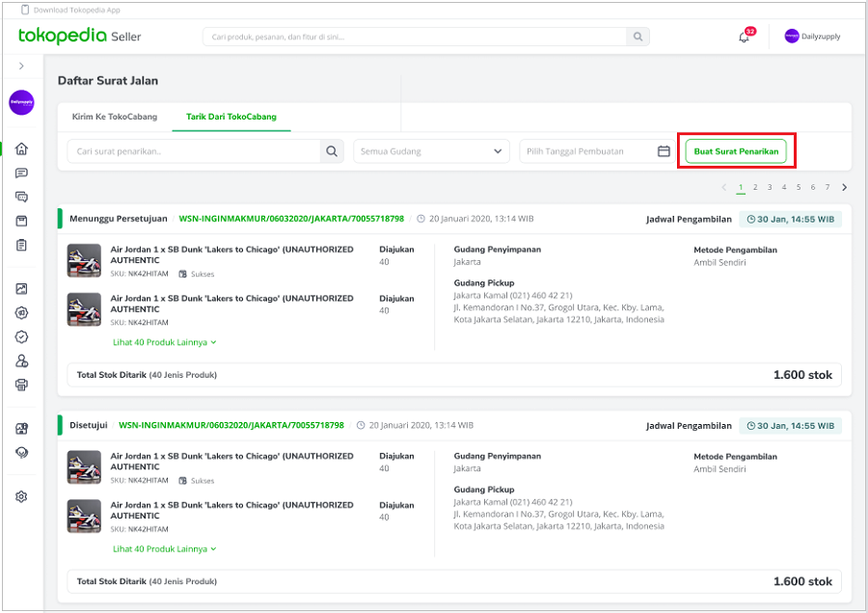This screenshot has width=868, height=613.
Task: Click 1.600 stok total in Menunggu Persetujuan order
Action: coord(802,375)
